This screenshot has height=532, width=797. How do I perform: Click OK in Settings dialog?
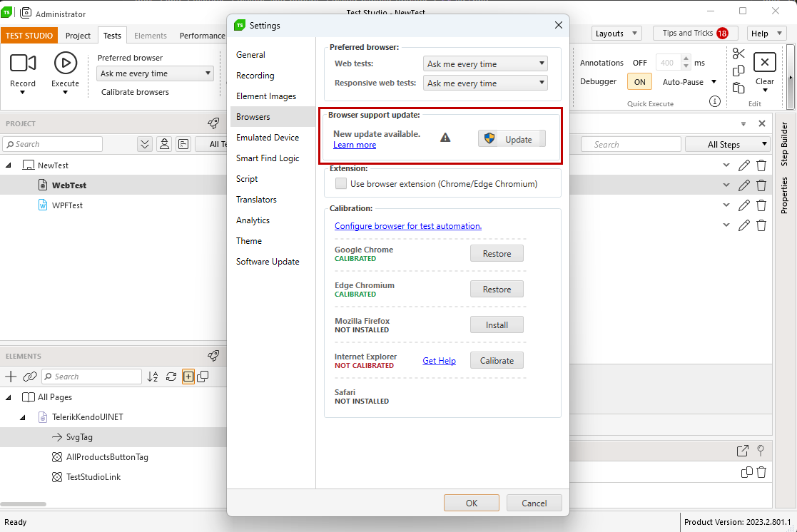471,503
